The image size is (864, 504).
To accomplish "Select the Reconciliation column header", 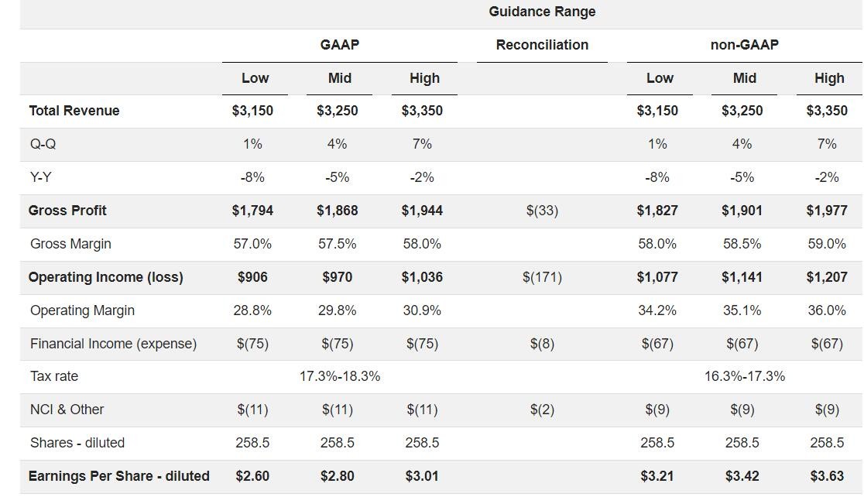I will [542, 45].
